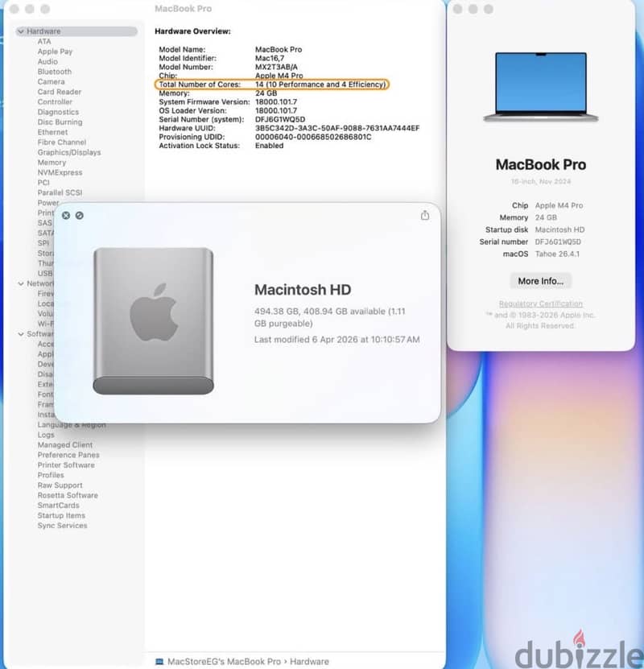Click the share icon in Quick Look panel
Image resolution: width=644 pixels, height=669 pixels.
[x=425, y=215]
